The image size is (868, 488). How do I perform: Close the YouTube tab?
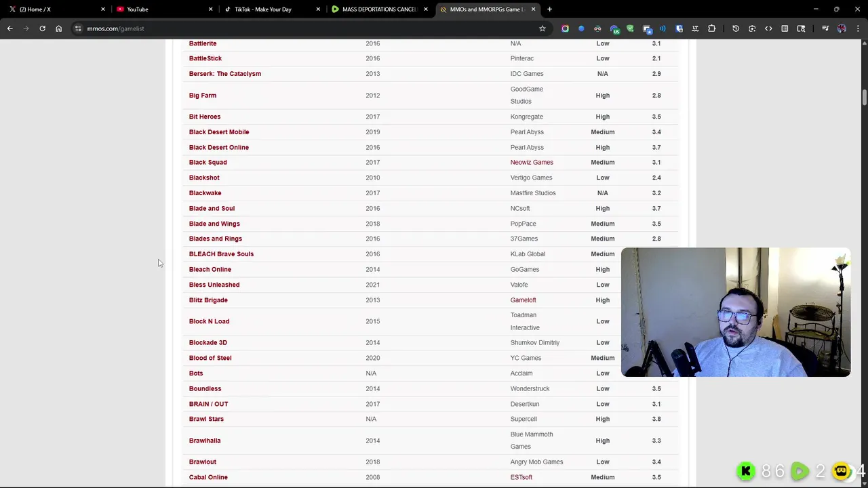coord(210,9)
